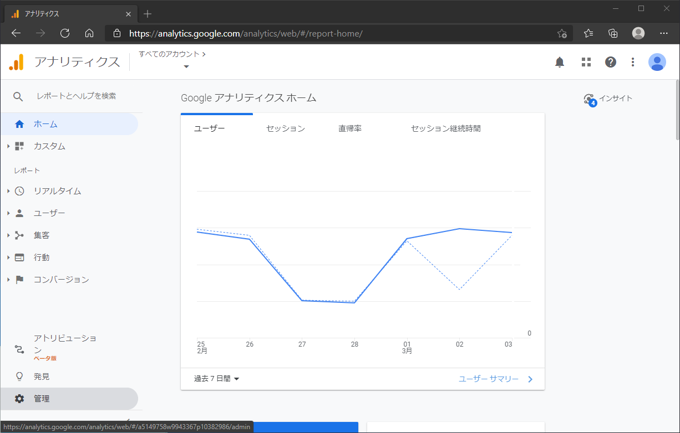Click the すべてのアカウント breadcrumb text
Image resolution: width=680 pixels, height=433 pixels.
169,54
